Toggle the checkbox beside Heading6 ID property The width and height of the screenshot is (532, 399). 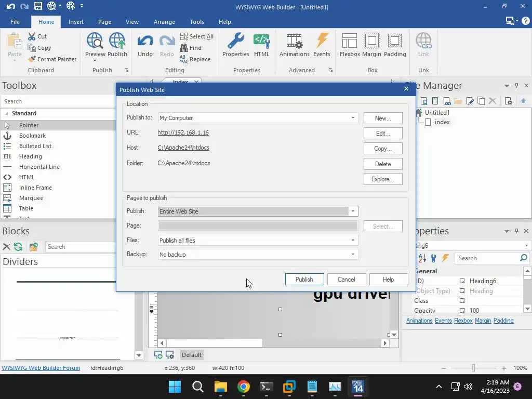point(462,281)
